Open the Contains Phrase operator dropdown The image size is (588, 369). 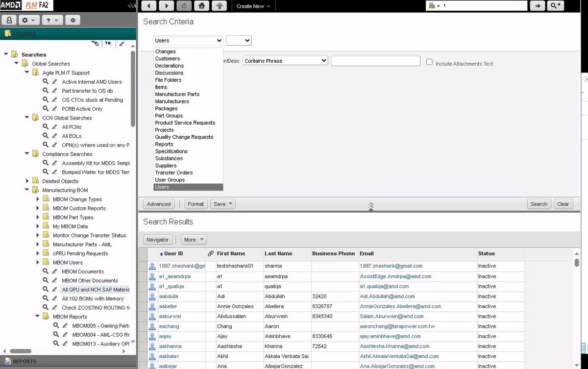(285, 61)
